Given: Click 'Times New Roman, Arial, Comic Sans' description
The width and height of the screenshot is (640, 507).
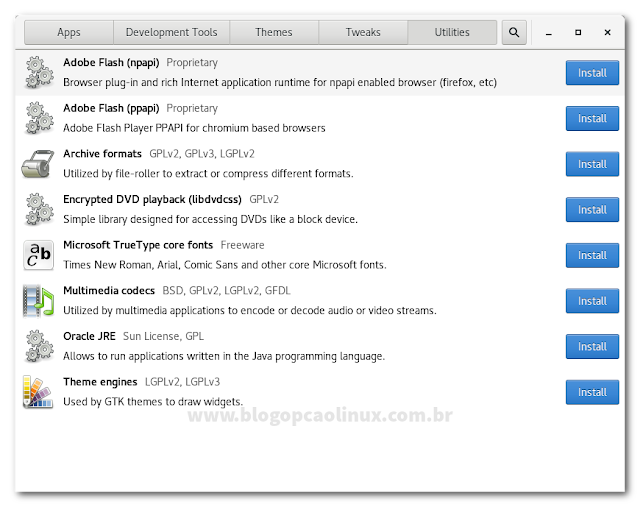Looking at the screenshot, I should click(224, 265).
